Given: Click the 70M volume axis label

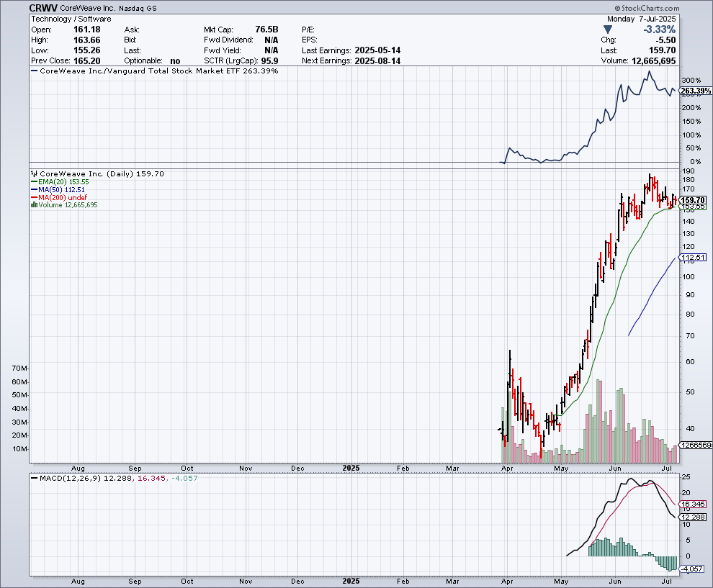Looking at the screenshot, I should (x=19, y=368).
